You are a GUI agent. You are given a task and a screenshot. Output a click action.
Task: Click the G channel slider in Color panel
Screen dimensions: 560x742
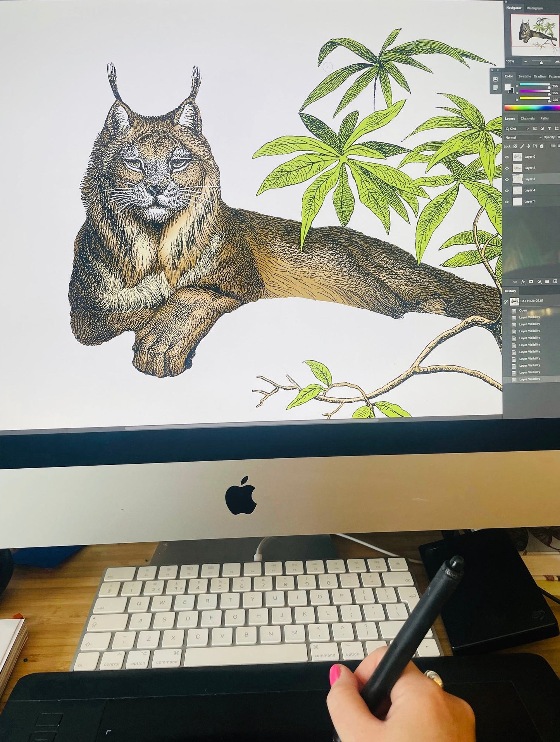[534, 91]
